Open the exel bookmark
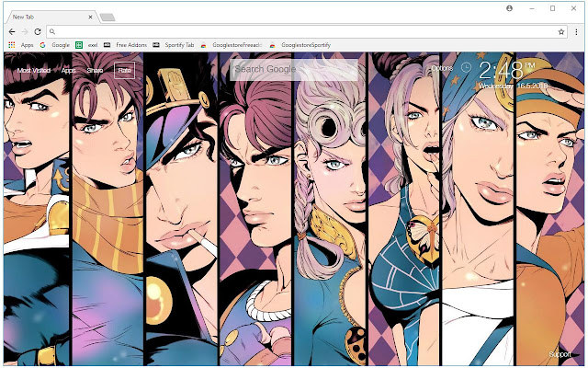Image resolution: width=588 pixels, height=368 pixels. [x=86, y=45]
